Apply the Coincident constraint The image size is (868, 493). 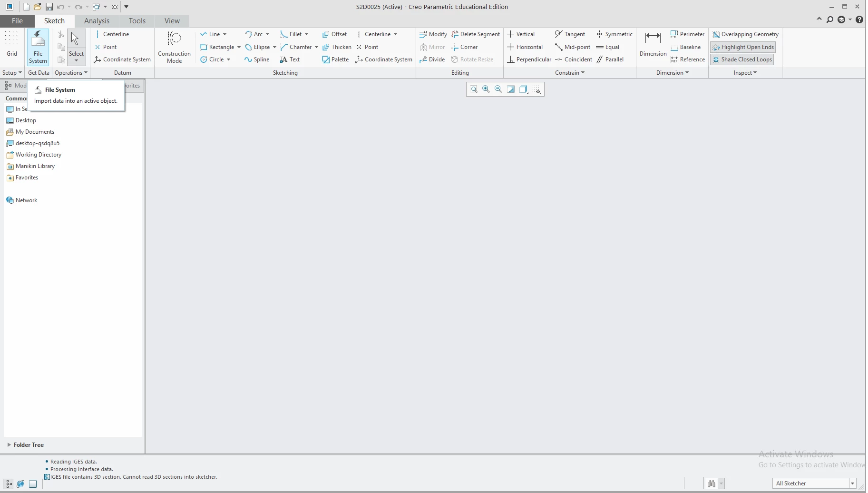(574, 59)
